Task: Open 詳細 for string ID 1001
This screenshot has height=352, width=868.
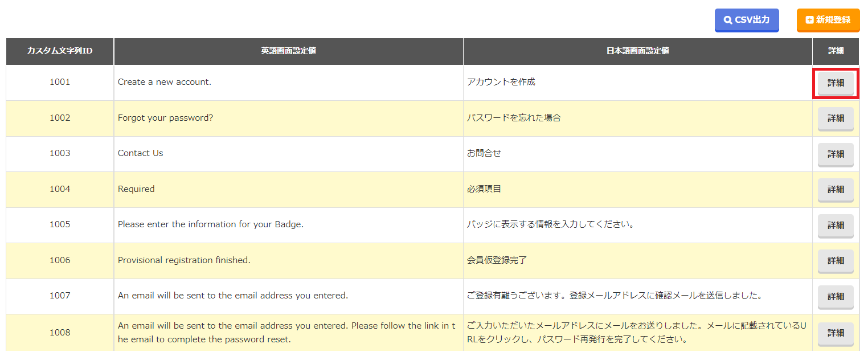Action: point(836,83)
